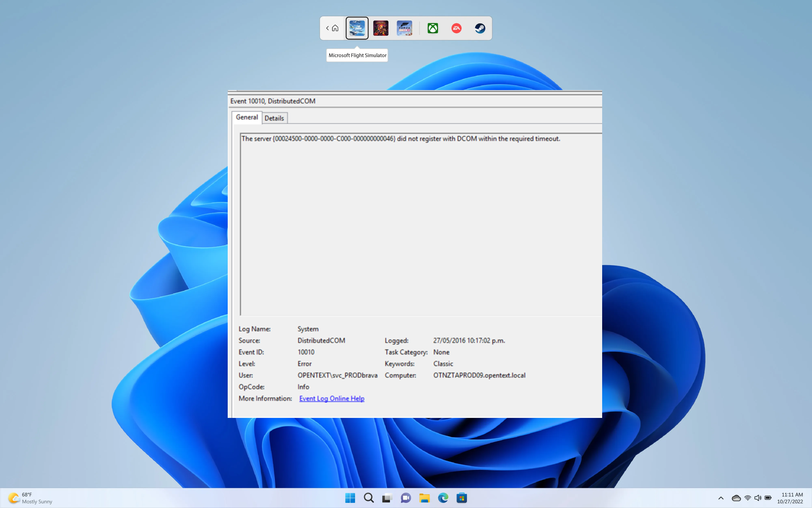Image resolution: width=812 pixels, height=508 pixels.
Task: Select Event ID value 10010
Action: (x=306, y=352)
